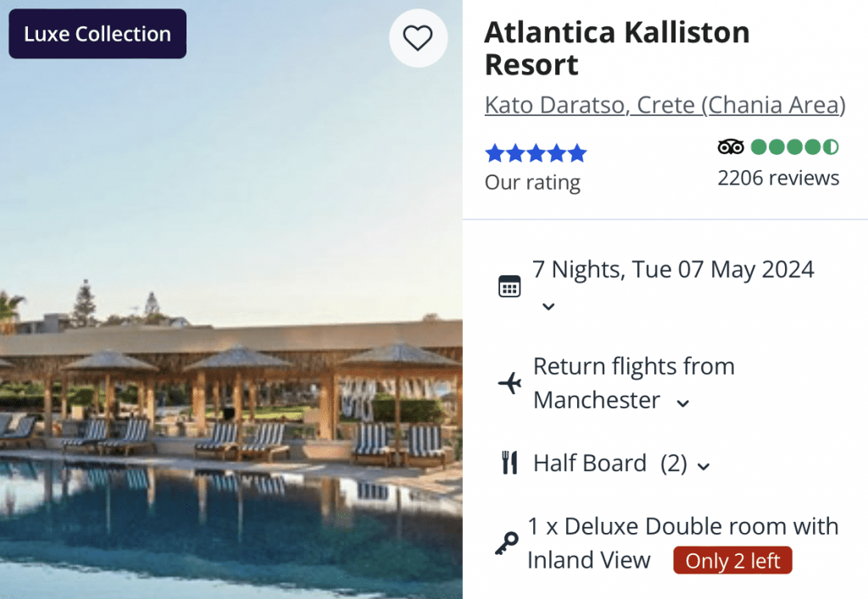This screenshot has width=868, height=599.
Task: Select the 7 Nights, Tue 07 May 2024 text
Action: pos(673,269)
